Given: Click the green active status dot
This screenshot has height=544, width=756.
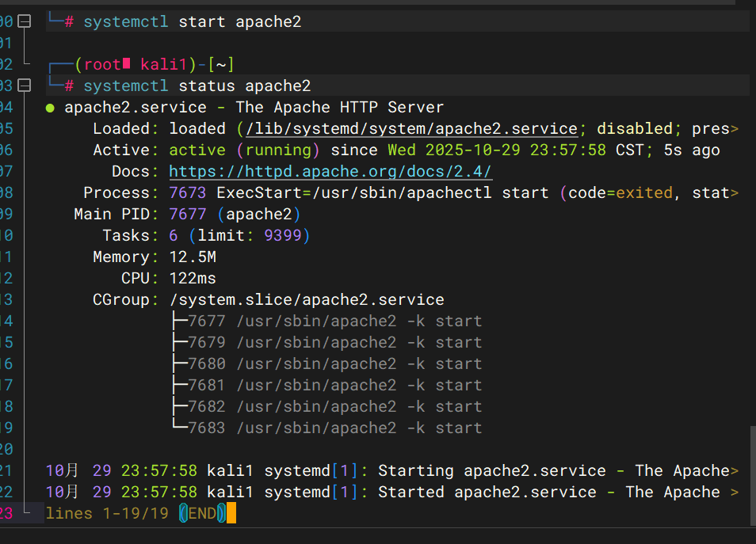Looking at the screenshot, I should coord(50,108).
